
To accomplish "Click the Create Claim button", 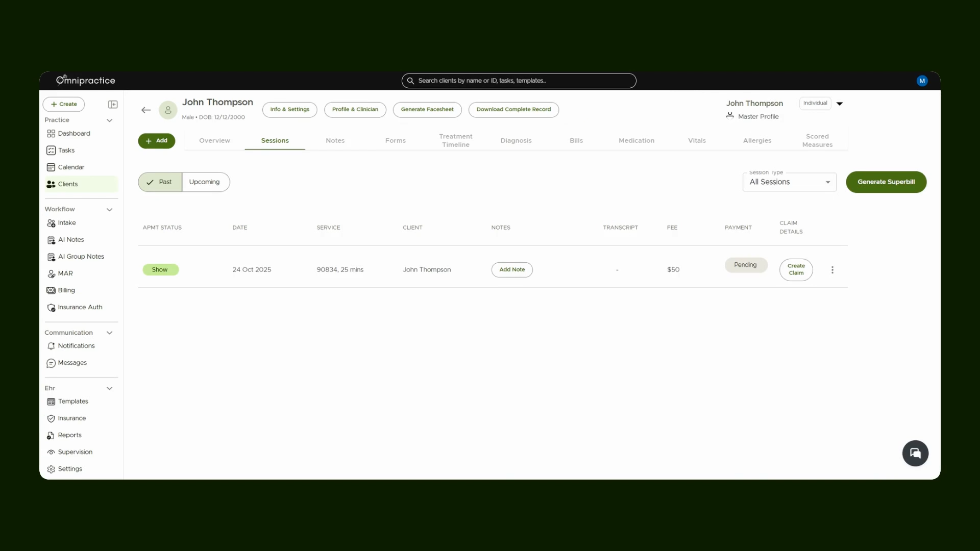I will tap(796, 270).
